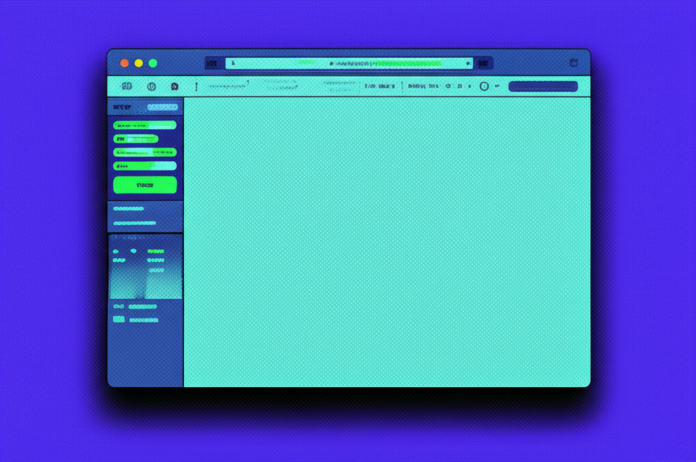The image size is (696, 462).
Task: Click the large circle icon in the right toolbar
Action: pyautogui.click(x=484, y=87)
